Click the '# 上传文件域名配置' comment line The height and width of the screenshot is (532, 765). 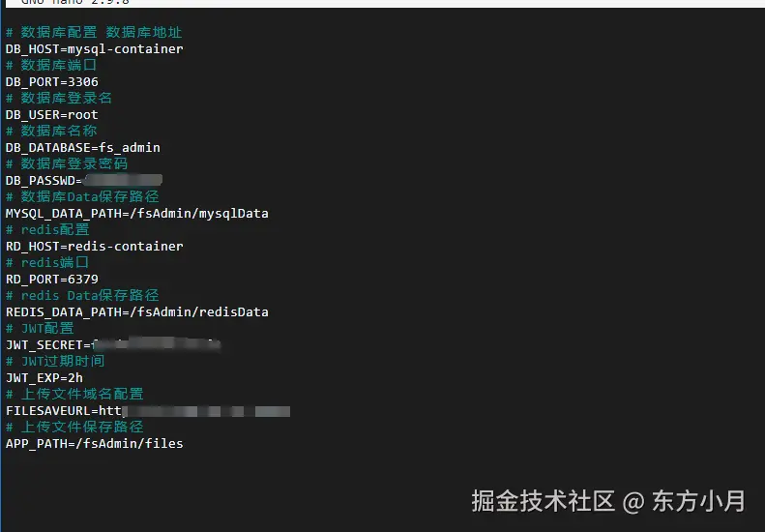point(74,394)
